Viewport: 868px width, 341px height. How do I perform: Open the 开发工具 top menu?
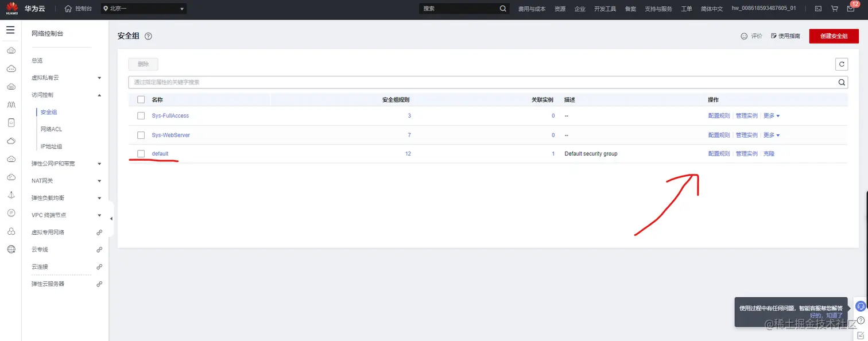[605, 9]
